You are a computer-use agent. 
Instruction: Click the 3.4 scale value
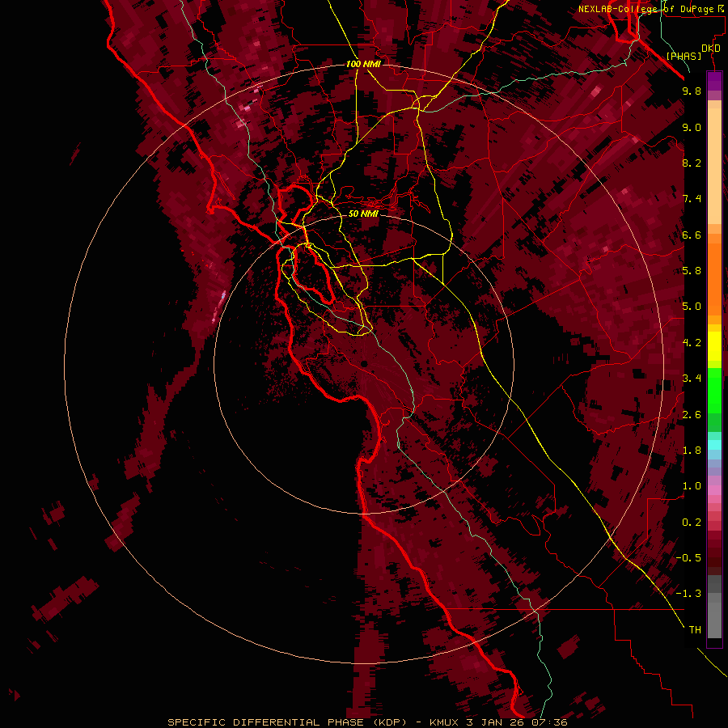[692, 379]
